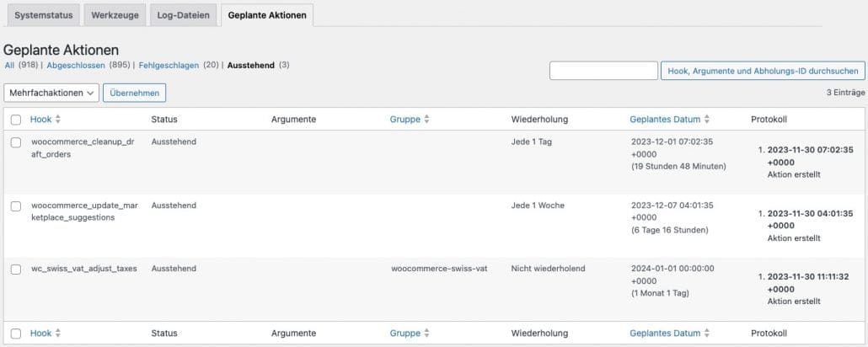868x347 pixels.
Task: Click sort arrows next to footer Hook label
Action: click(x=58, y=334)
